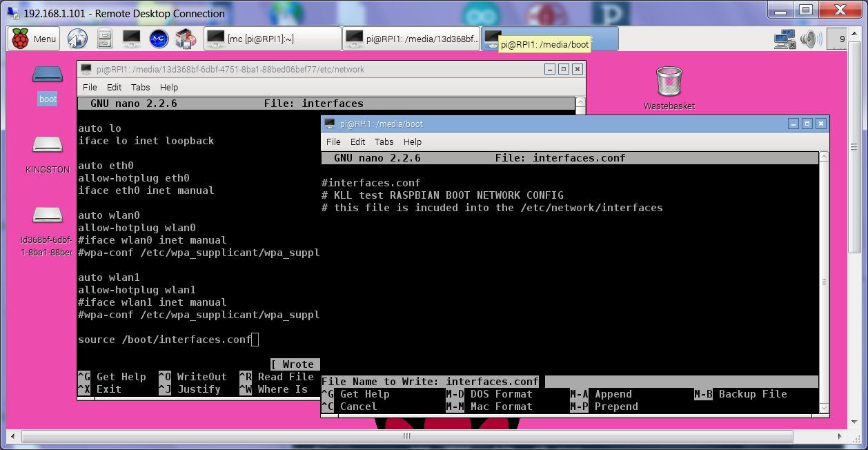Click the /media/boot terminal vertical scrollbar
The height and width of the screenshot is (450, 868).
pyautogui.click(x=824, y=282)
